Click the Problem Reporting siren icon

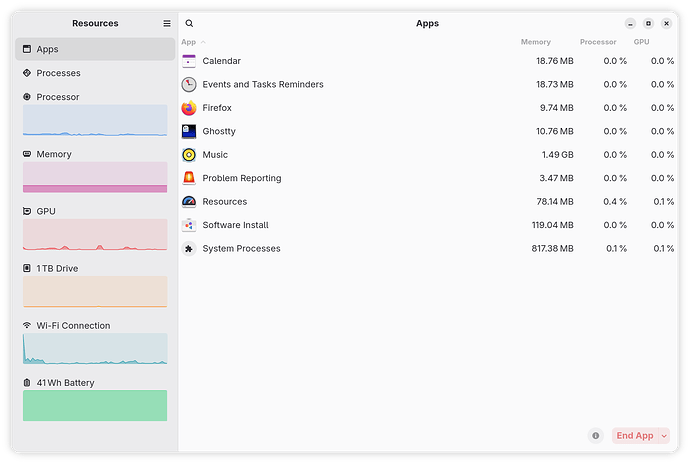pyautogui.click(x=189, y=178)
